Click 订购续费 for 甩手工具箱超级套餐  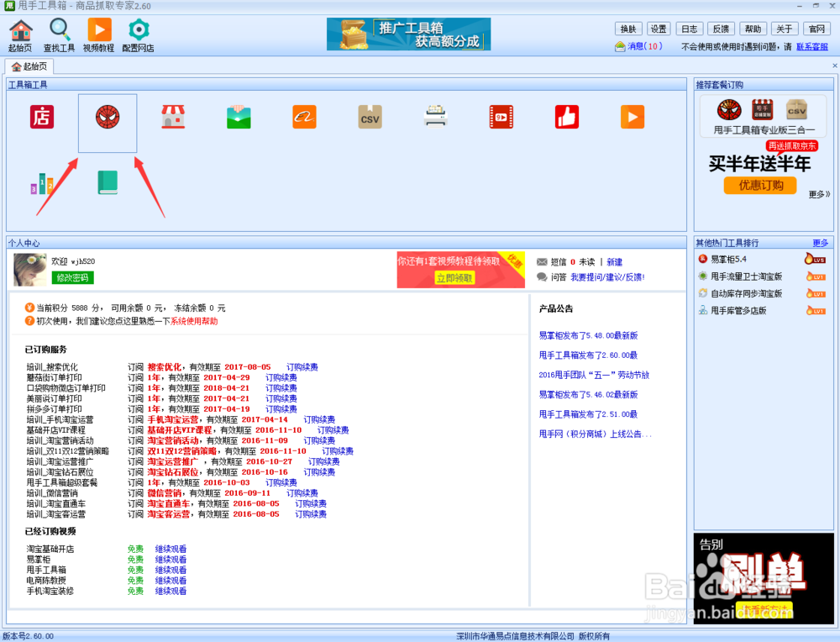[281, 483]
